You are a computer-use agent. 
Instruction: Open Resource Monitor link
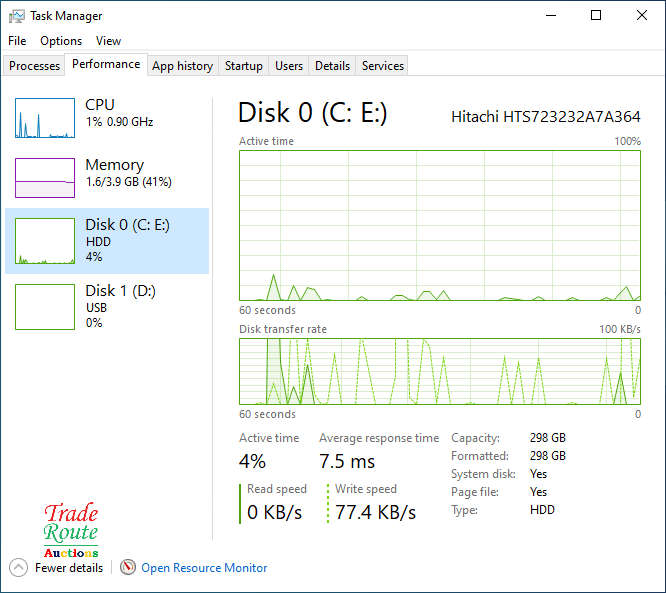(204, 568)
